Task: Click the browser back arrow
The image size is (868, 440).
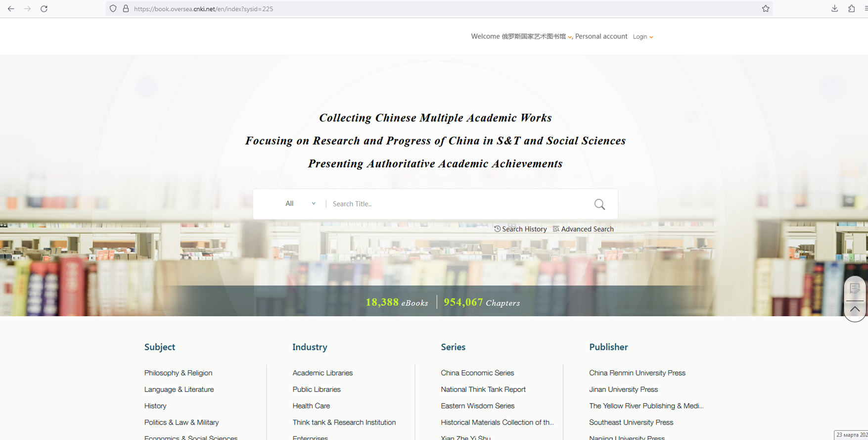Action: pos(11,9)
